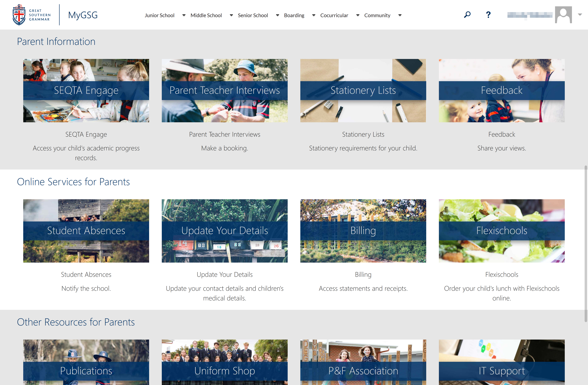Open the Flexischools tile image
Screen dimensions: 588x385
pyautogui.click(x=502, y=231)
